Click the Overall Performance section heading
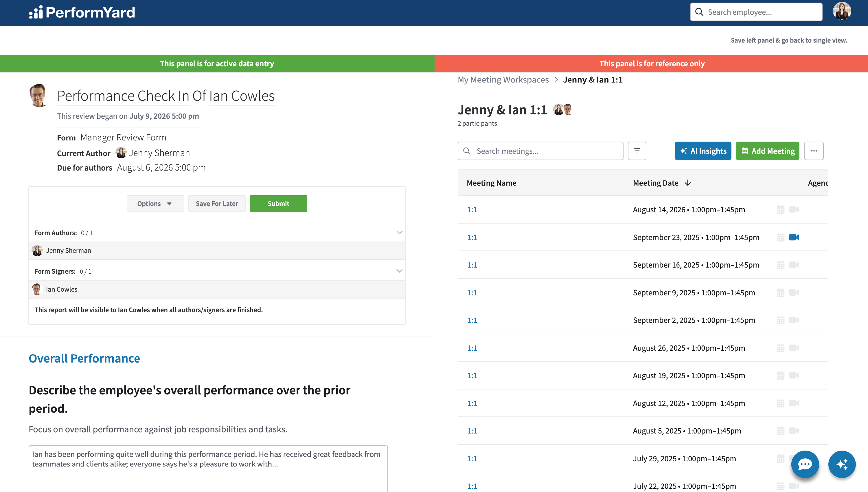The image size is (868, 492). [x=84, y=358]
